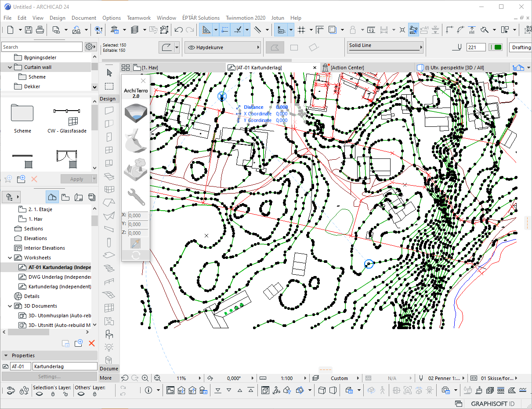Select the Arrow tool in the toolbox
The width and height of the screenshot is (532, 409).
109,73
